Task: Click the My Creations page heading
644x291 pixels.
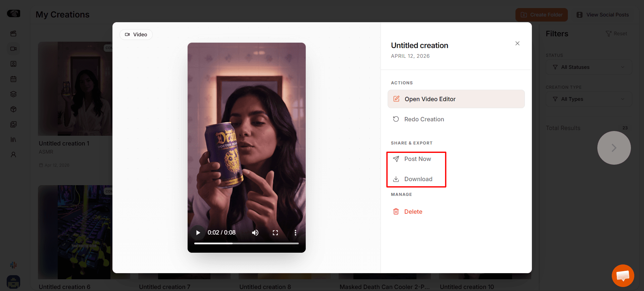Action: [x=63, y=14]
